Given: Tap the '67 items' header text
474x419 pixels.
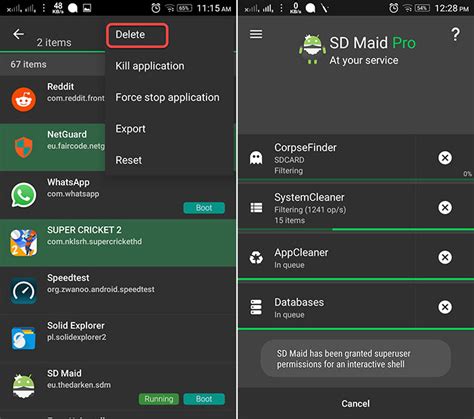Looking at the screenshot, I should point(28,64).
